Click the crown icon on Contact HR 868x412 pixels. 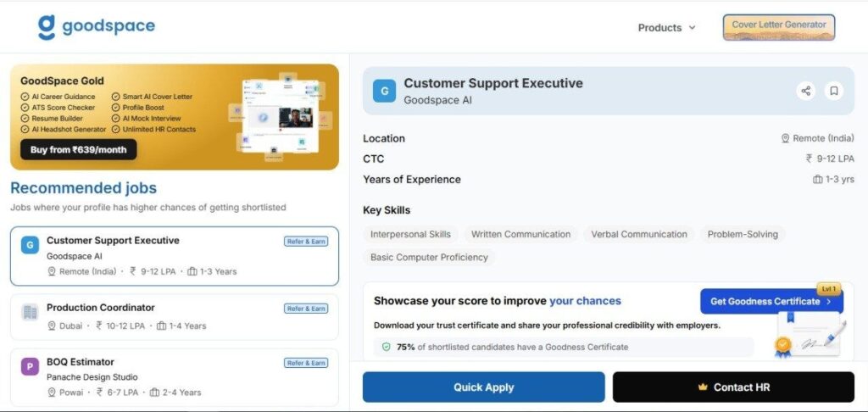[703, 387]
